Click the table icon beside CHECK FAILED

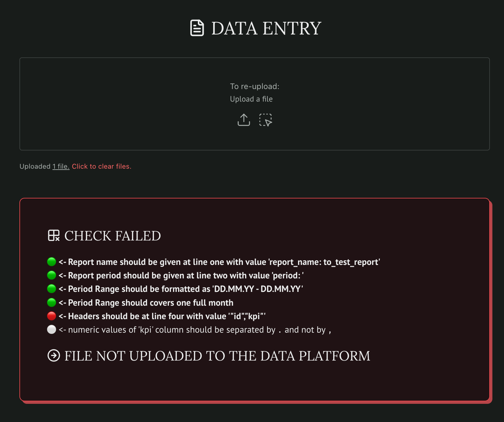tap(54, 235)
